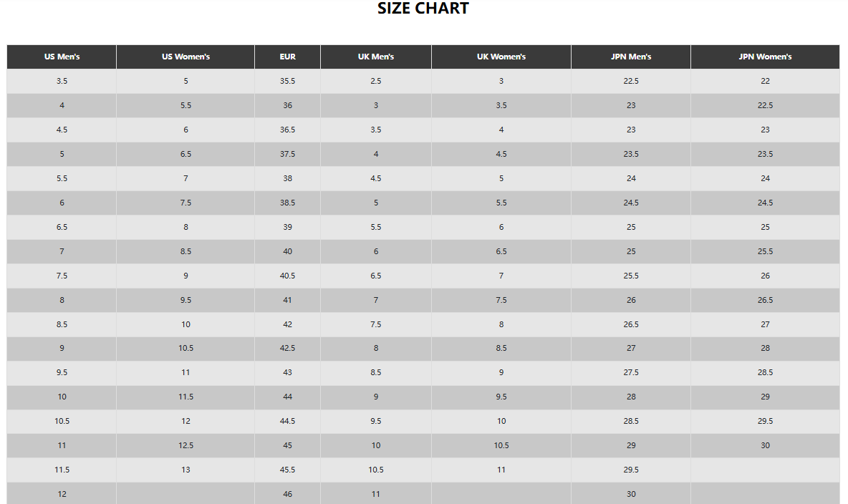
Task: Select the EUR 44.5 cell
Action: (287, 421)
